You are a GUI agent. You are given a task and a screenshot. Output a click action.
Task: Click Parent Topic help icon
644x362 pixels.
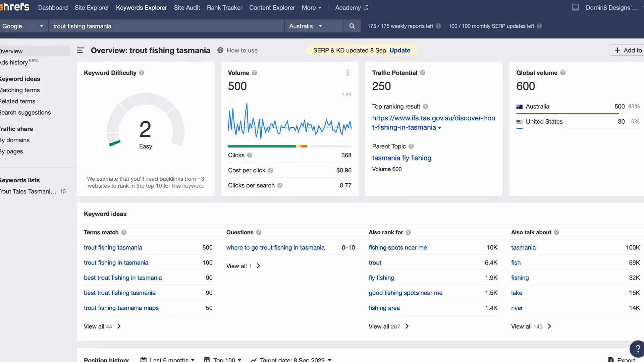411,146
